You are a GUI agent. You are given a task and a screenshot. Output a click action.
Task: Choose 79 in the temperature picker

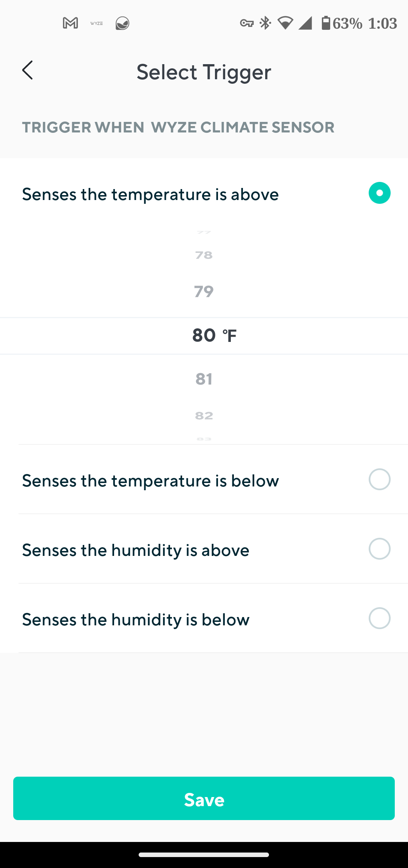click(204, 291)
